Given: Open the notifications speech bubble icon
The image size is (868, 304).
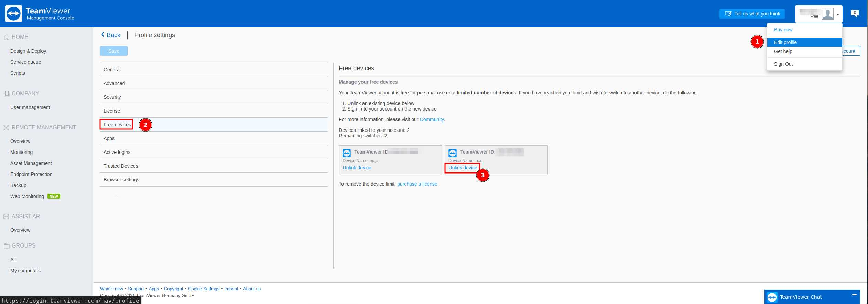Looking at the screenshot, I should (x=855, y=13).
